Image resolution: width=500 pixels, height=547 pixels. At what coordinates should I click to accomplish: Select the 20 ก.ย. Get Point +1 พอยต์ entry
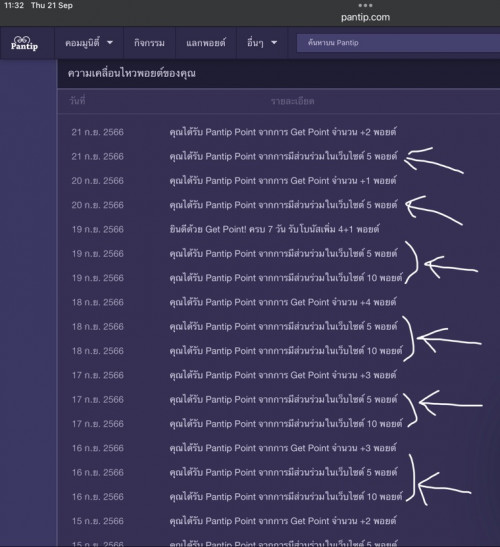[283, 181]
